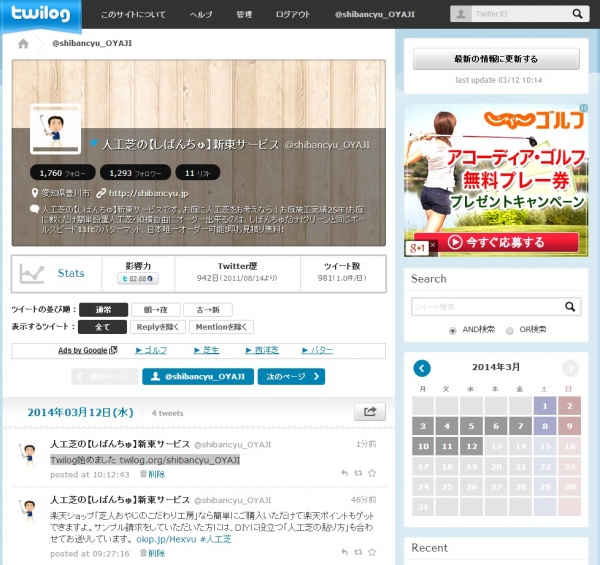Open パター ad link

[317, 350]
